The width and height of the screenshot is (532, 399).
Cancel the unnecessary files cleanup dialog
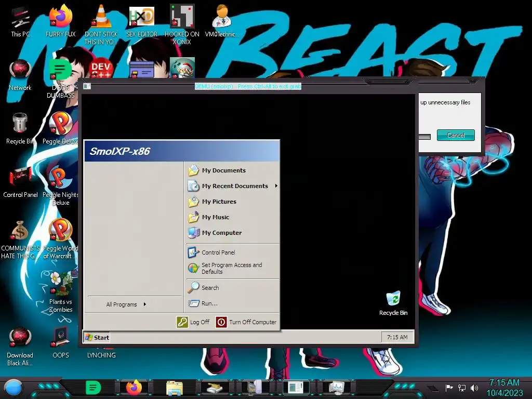point(456,135)
